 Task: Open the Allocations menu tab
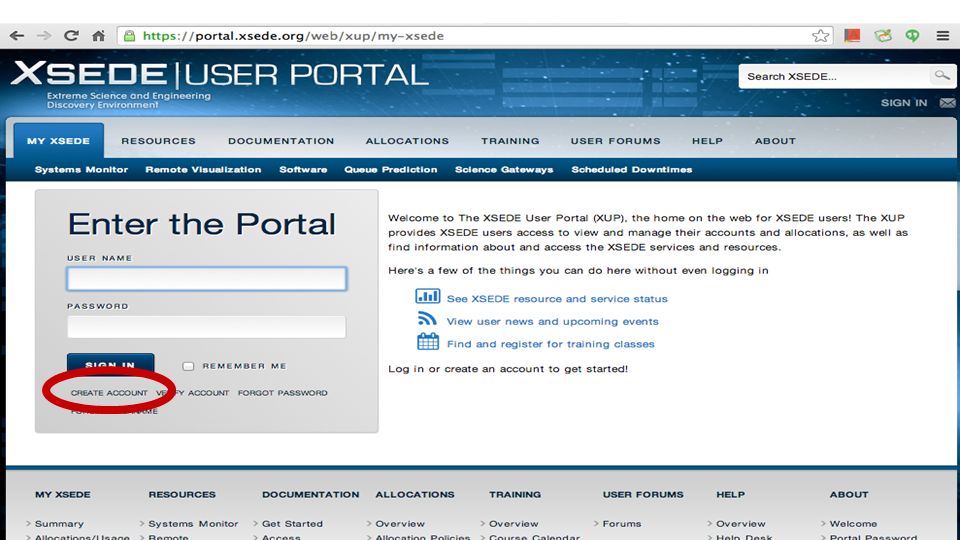pyautogui.click(x=407, y=141)
